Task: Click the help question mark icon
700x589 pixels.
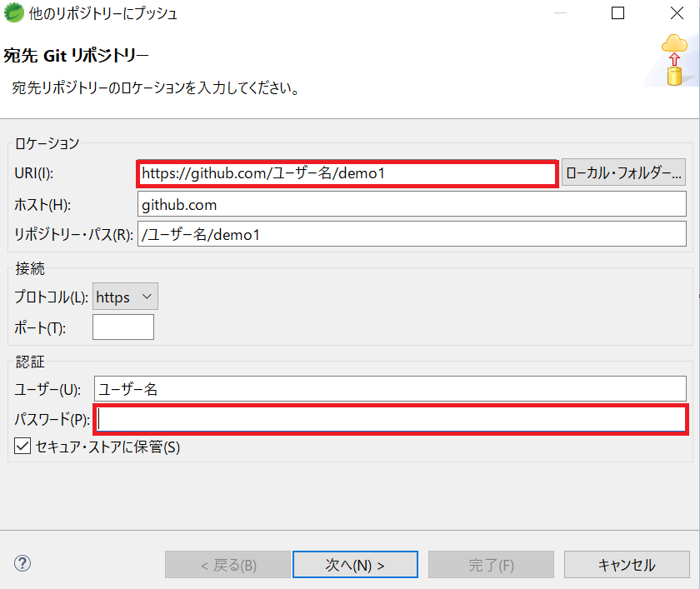Action: coord(22,564)
